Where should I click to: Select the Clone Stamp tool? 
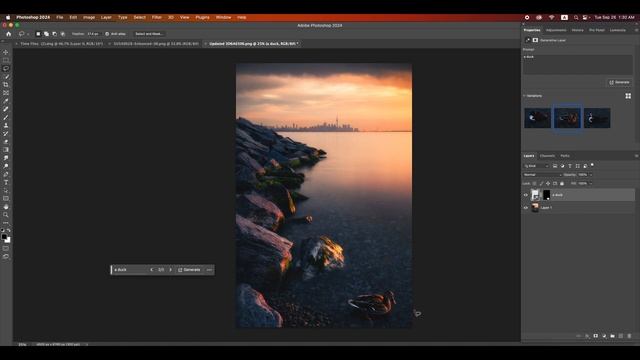[6, 125]
